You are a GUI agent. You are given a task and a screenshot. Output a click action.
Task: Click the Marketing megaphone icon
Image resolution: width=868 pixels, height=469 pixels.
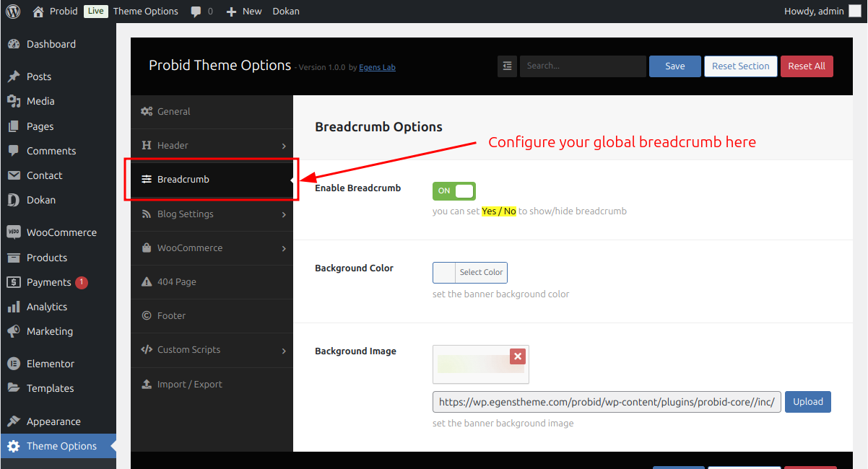coord(14,331)
